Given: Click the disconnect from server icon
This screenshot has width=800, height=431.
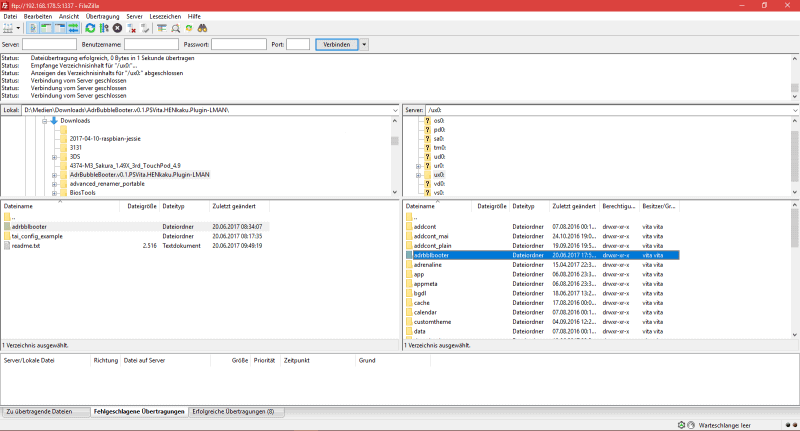Looking at the screenshot, I should click(132, 28).
